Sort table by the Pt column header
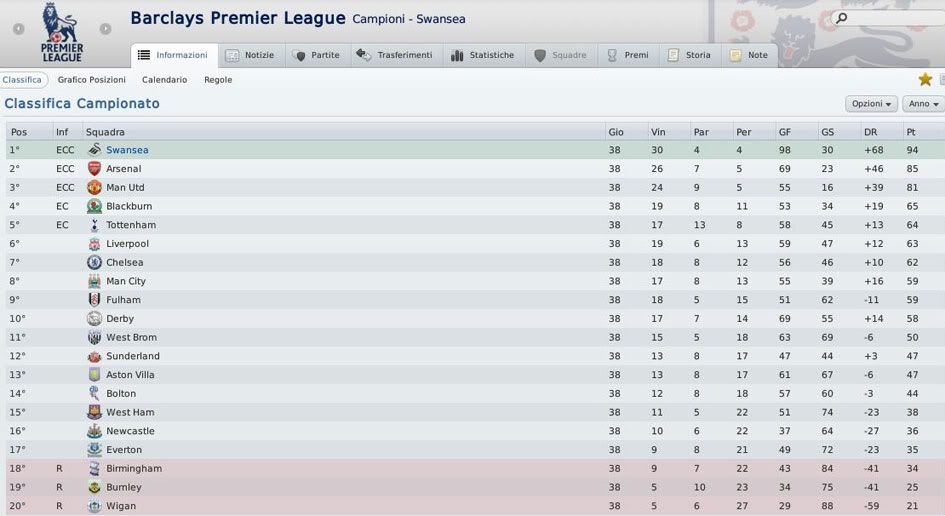945x516 pixels. point(911,132)
